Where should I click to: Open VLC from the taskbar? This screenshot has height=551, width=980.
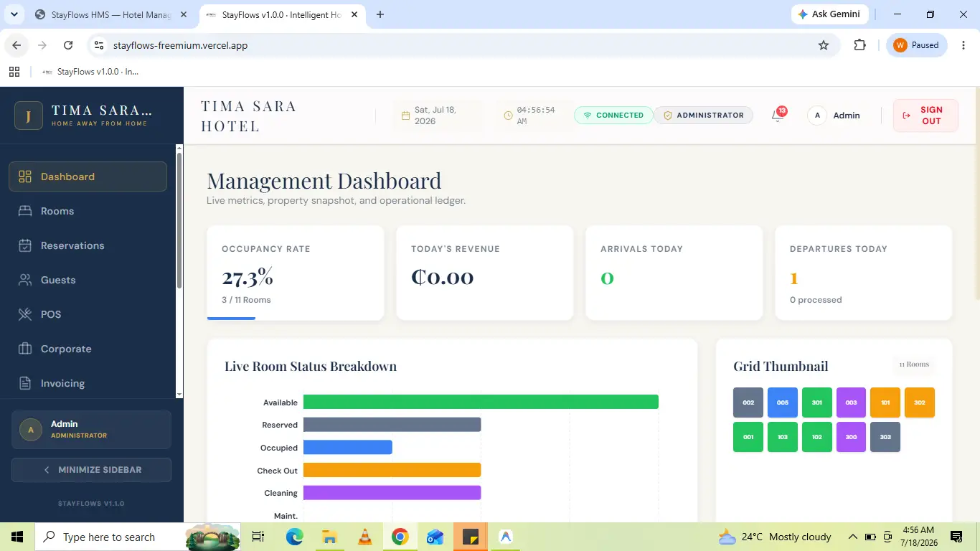(364, 537)
